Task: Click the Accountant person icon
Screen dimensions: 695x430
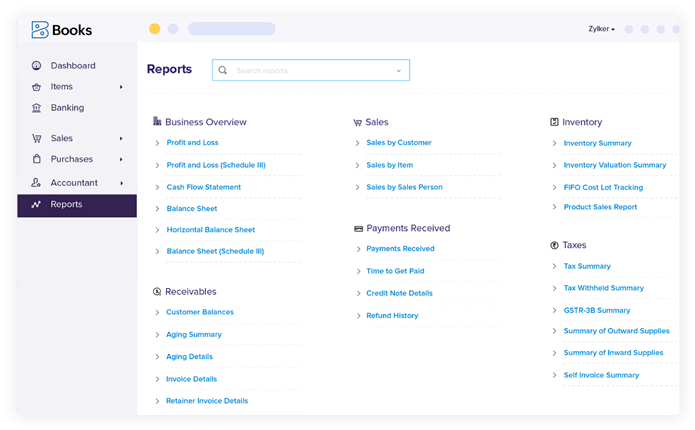Action: click(36, 183)
